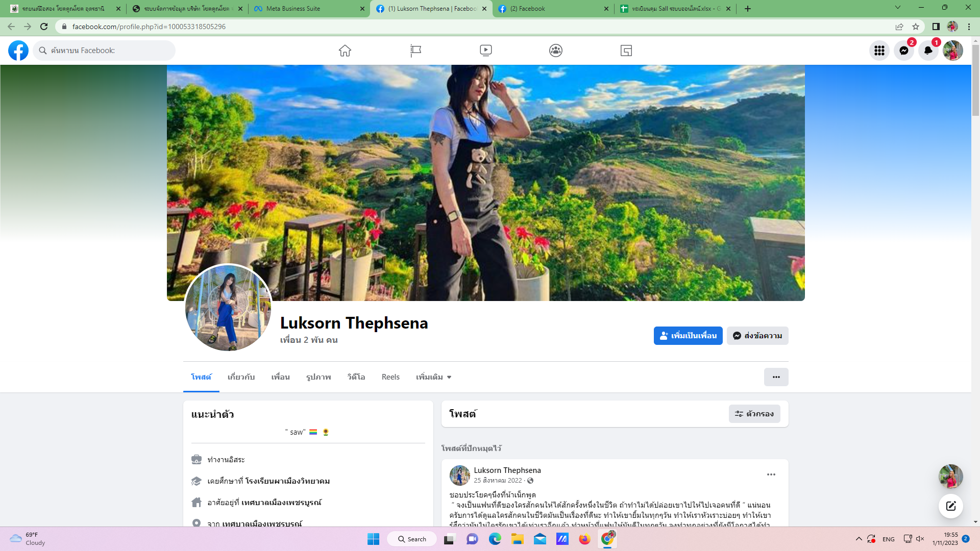Open Gaming icon in top navigation
This screenshot has height=551, width=980.
click(626, 51)
